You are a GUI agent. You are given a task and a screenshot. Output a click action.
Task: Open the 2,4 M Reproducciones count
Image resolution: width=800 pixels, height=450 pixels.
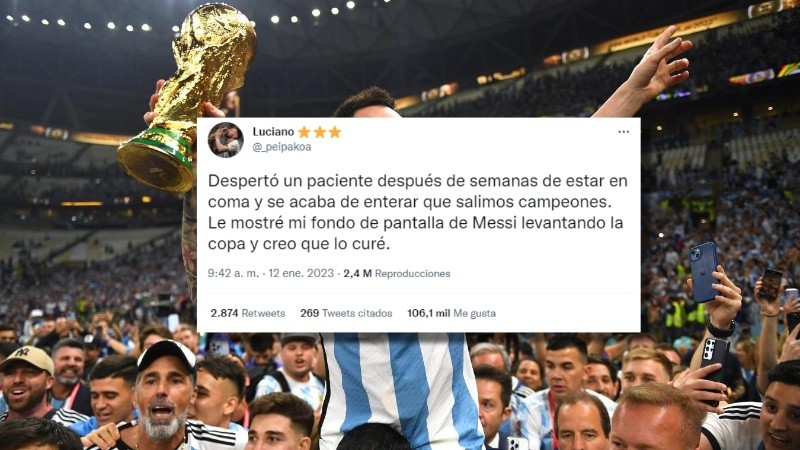point(397,273)
